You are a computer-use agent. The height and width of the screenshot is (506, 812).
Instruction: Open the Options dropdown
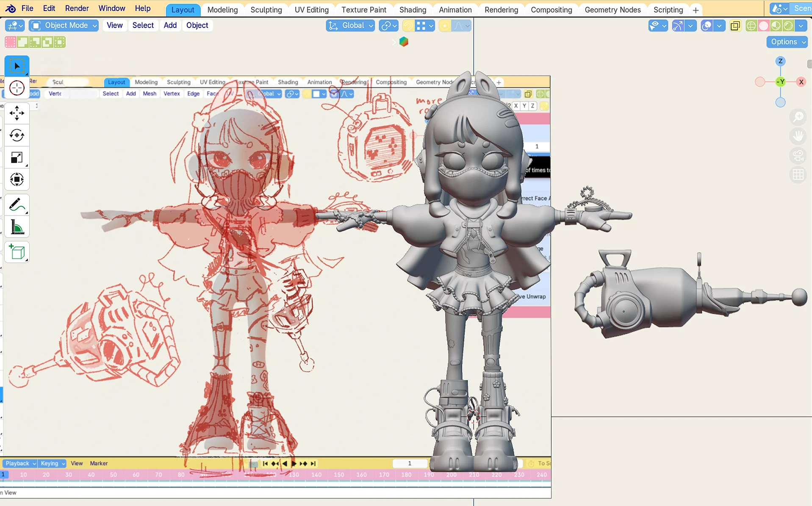pos(787,42)
